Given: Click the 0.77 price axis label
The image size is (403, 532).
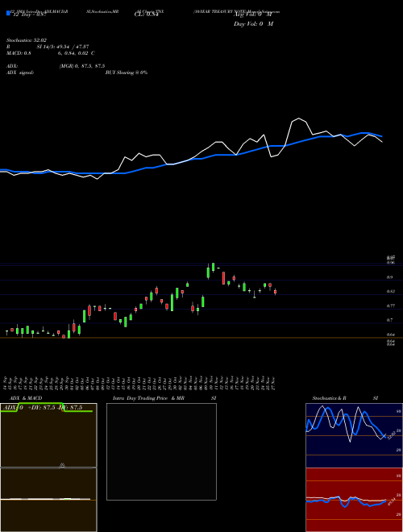Looking at the screenshot, I should [x=390, y=305].
